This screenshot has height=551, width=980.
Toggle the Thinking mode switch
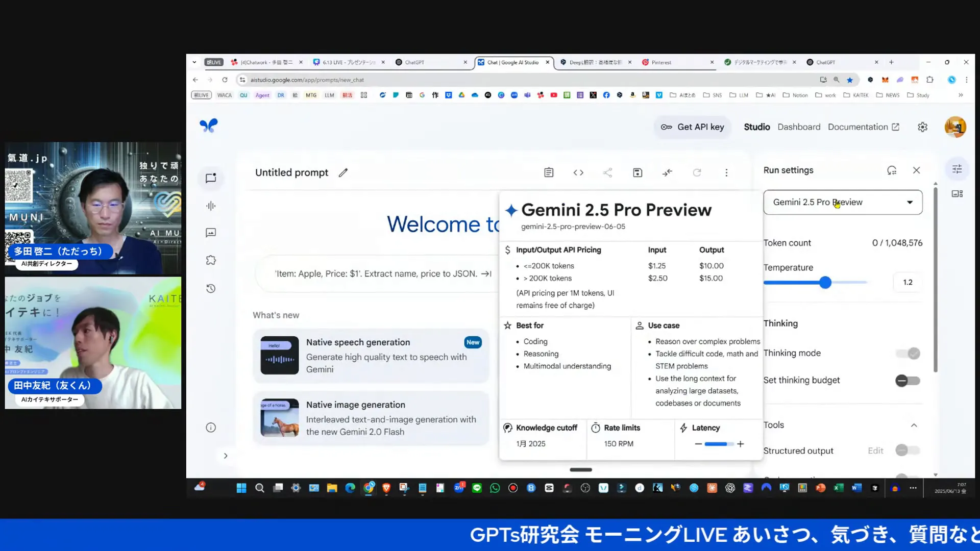[x=909, y=353]
